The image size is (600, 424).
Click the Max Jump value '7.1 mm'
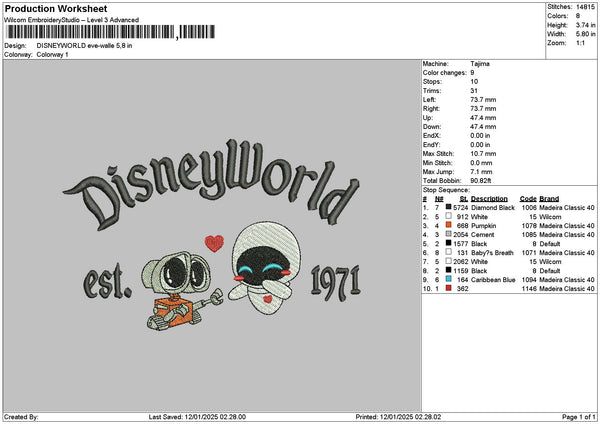[x=481, y=171]
